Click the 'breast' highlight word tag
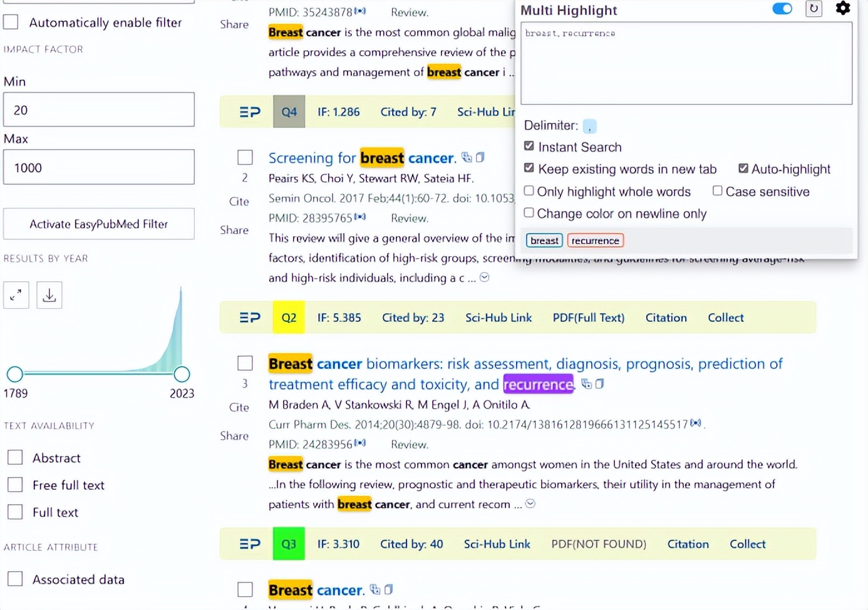 [544, 240]
